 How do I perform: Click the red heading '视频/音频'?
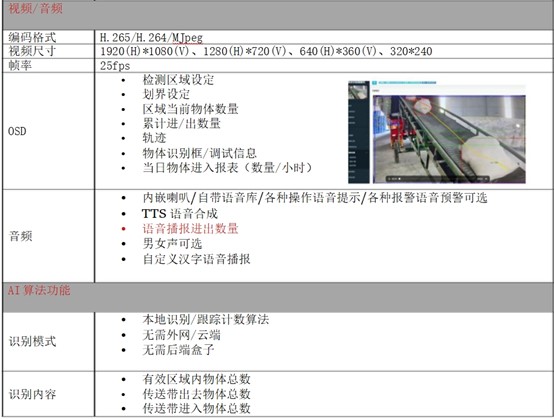pos(35,8)
